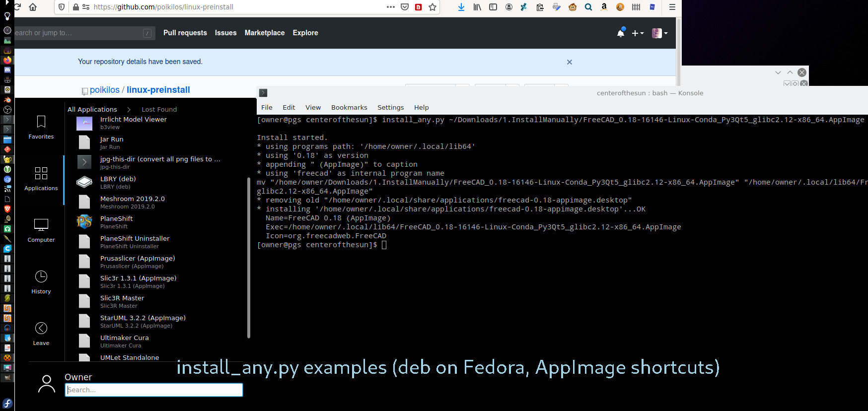Toggle Firefox sidebar view icon
This screenshot has height=411, width=868.
493,7
